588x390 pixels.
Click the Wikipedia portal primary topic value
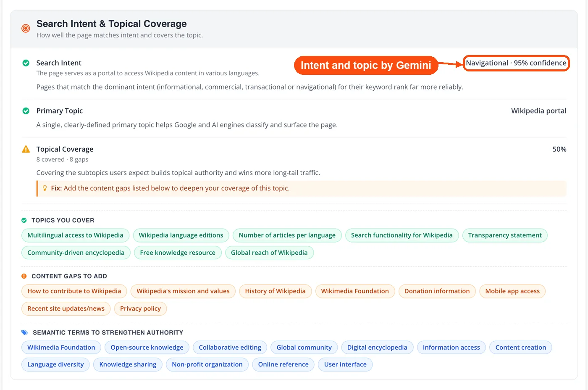click(539, 111)
